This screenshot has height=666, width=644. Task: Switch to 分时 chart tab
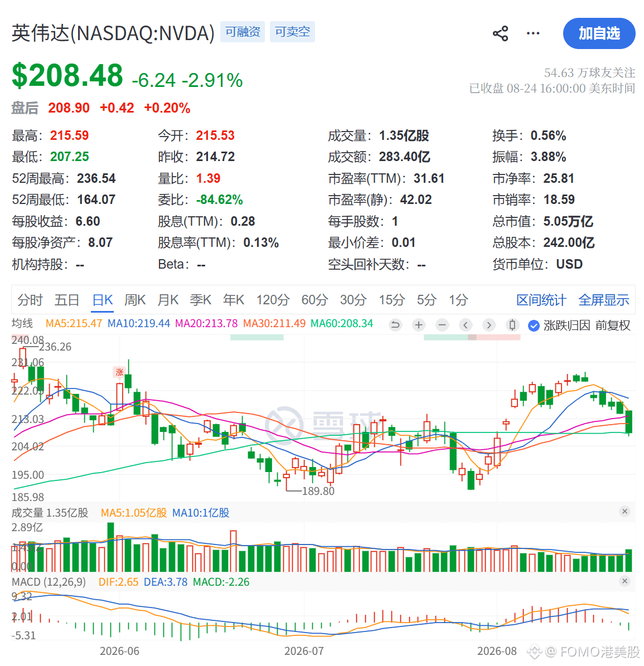(30, 300)
